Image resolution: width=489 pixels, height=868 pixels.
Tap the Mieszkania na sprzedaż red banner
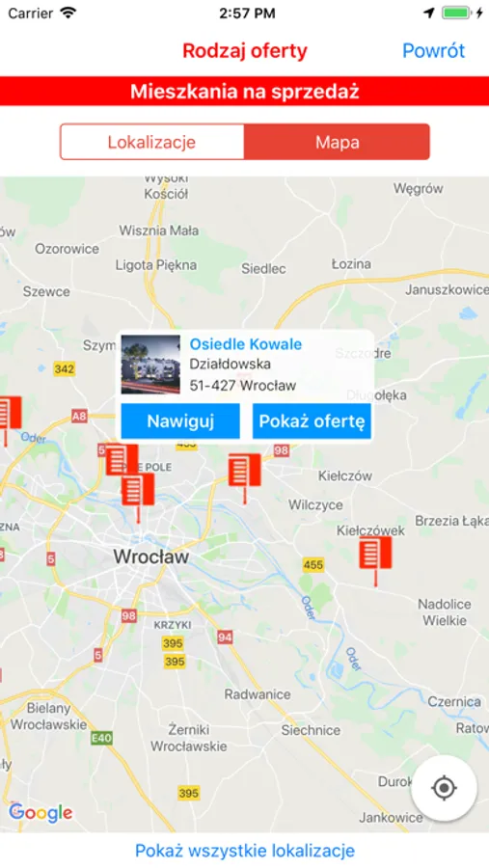tap(245, 92)
